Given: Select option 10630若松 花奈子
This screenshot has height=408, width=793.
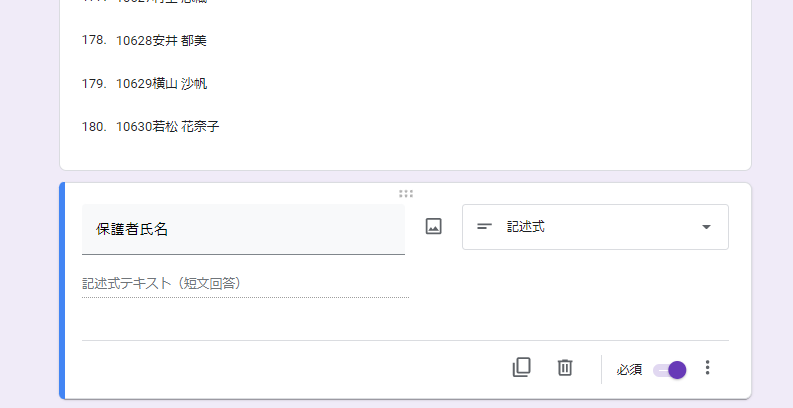Looking at the screenshot, I should [167, 126].
